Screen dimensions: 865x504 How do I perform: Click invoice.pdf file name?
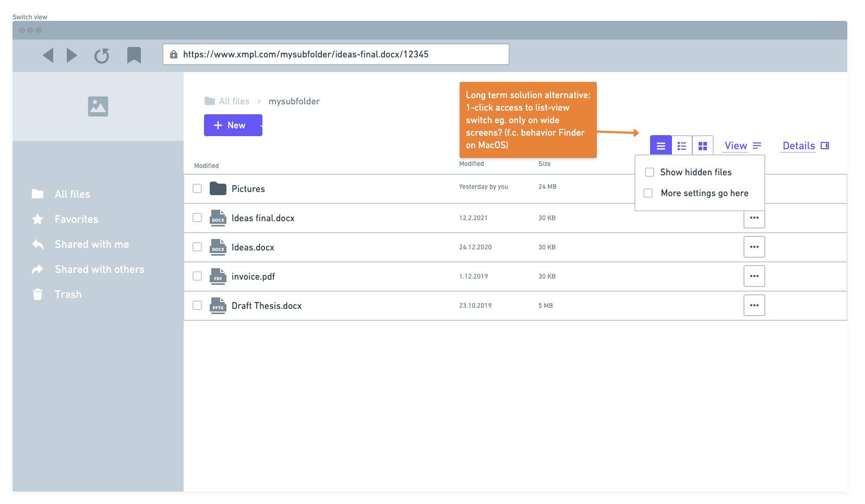tap(253, 277)
